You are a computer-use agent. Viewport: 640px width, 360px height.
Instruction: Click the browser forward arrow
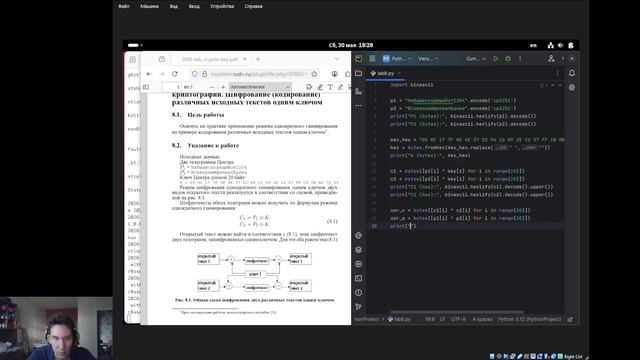click(x=162, y=74)
